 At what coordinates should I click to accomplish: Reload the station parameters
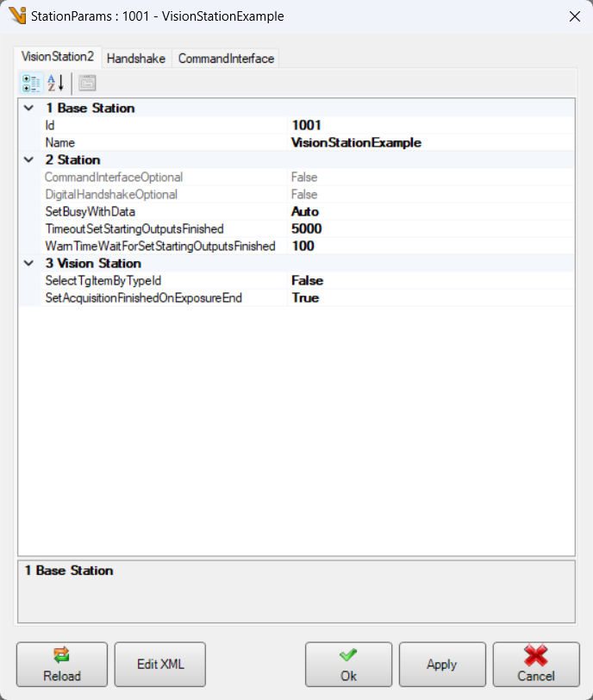click(62, 665)
